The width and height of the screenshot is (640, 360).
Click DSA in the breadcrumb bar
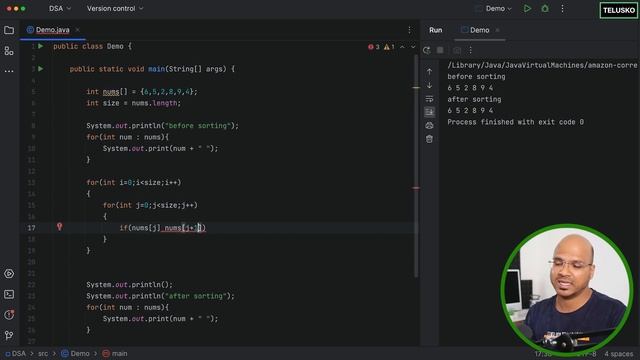15,353
